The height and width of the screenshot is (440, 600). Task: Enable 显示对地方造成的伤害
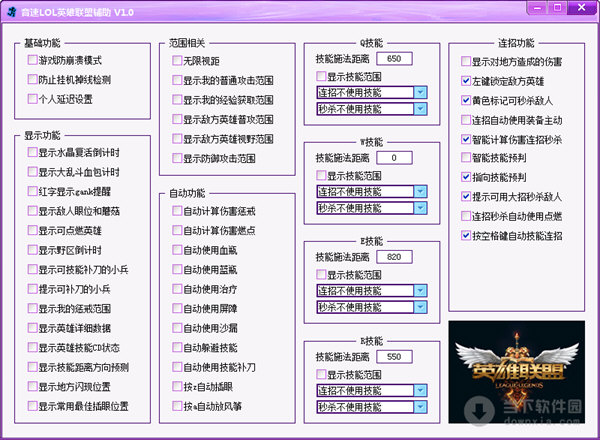(466, 61)
